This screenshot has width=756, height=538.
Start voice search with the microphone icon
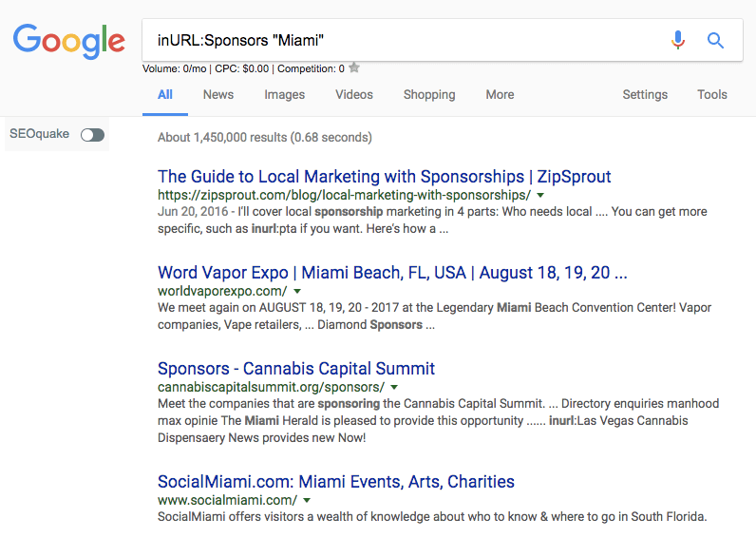(x=678, y=40)
